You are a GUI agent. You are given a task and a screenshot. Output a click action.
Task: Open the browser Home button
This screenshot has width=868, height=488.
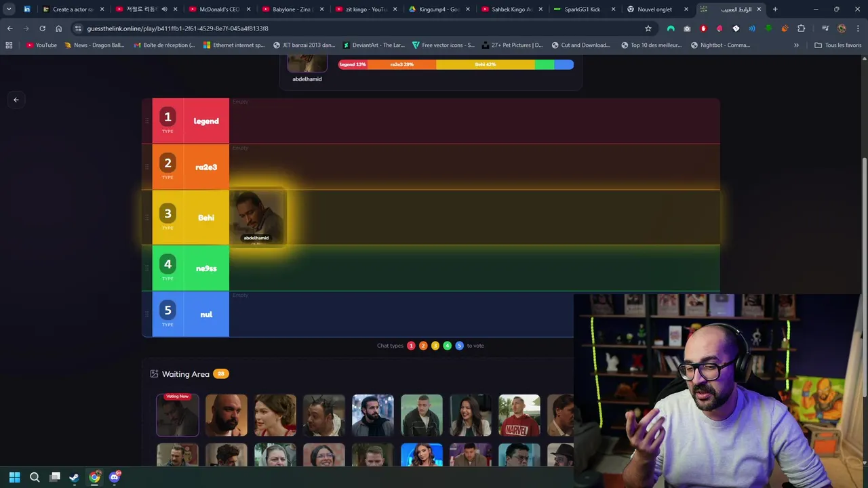point(58,28)
